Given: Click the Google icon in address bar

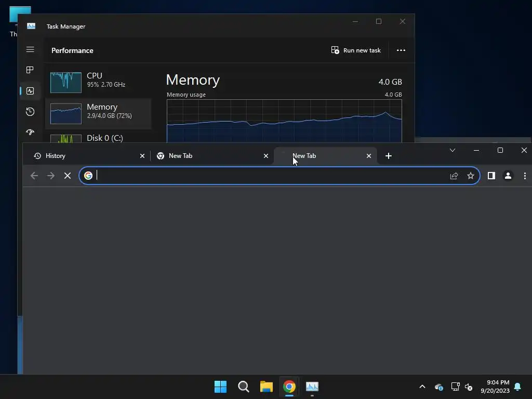Looking at the screenshot, I should click(88, 176).
